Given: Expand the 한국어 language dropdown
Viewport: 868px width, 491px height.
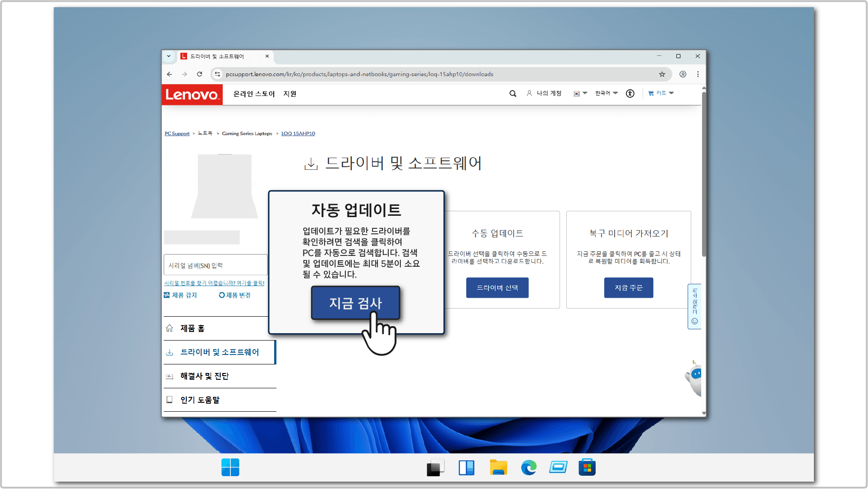Looking at the screenshot, I should coord(606,93).
